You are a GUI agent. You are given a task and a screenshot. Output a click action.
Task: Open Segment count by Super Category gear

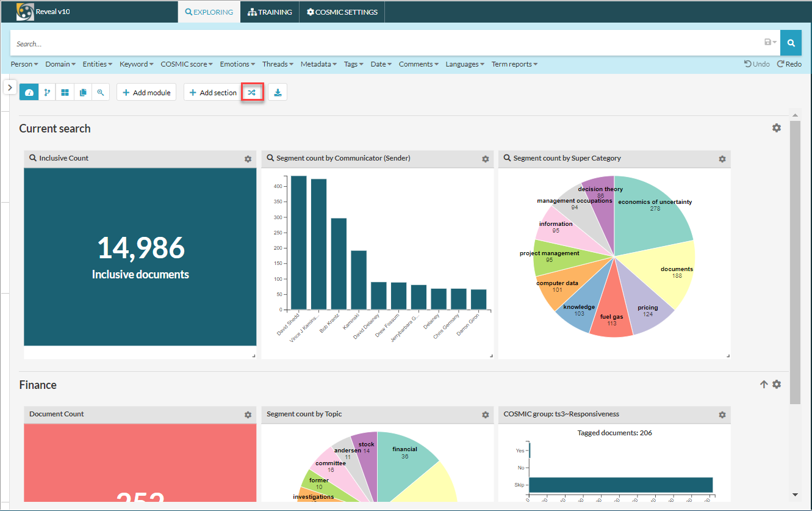click(722, 159)
